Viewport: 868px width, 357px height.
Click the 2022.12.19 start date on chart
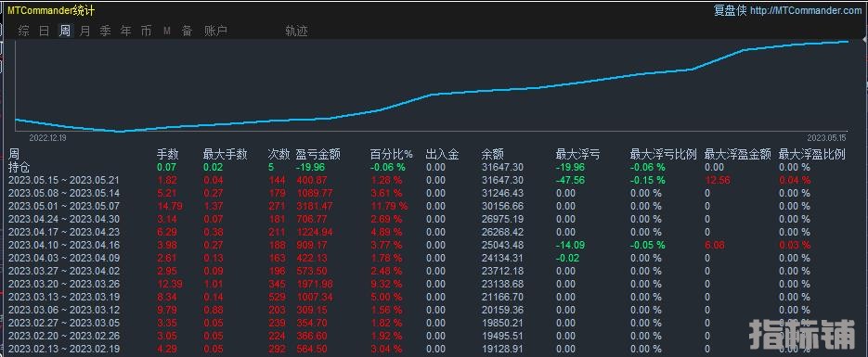coord(47,137)
